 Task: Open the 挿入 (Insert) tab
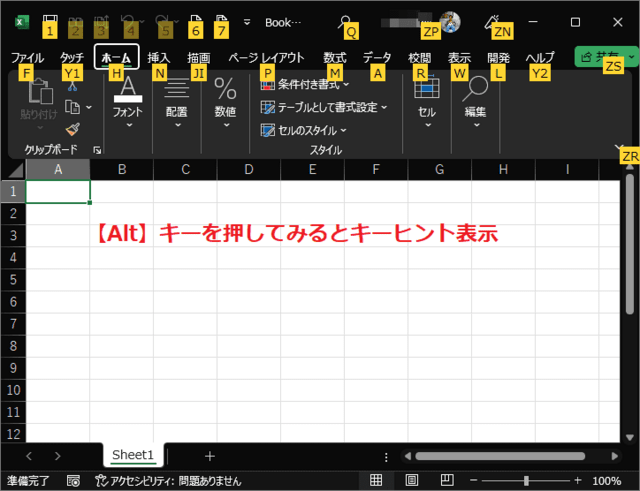pyautogui.click(x=159, y=58)
